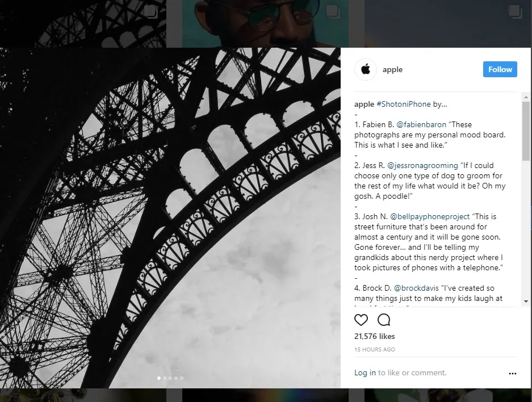Image resolution: width=532 pixels, height=402 pixels.
Task: Open the Log in link
Action: (x=365, y=372)
